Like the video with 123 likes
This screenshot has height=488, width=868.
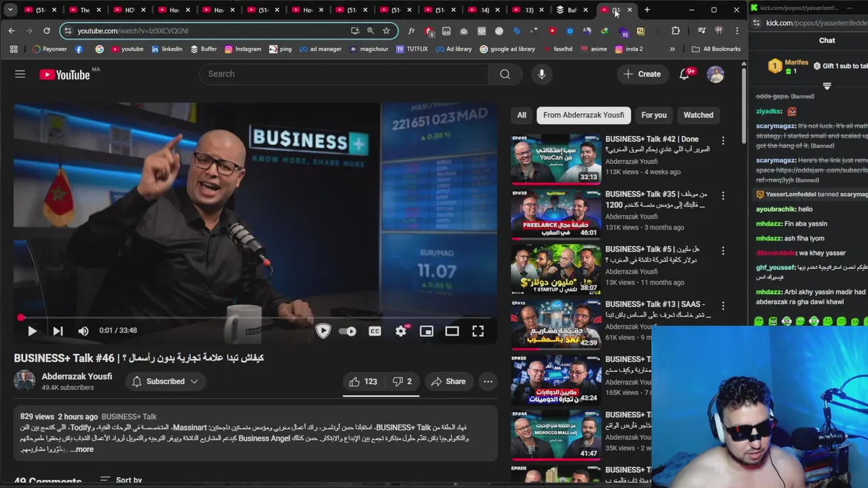363,382
